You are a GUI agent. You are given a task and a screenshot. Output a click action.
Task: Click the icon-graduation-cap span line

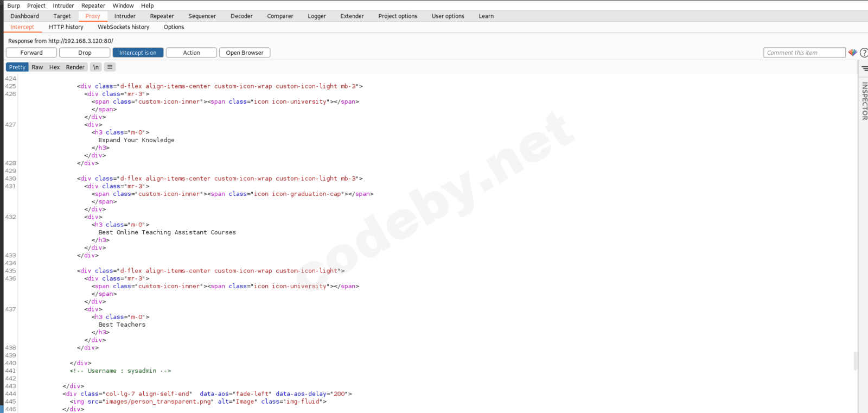[x=232, y=194]
